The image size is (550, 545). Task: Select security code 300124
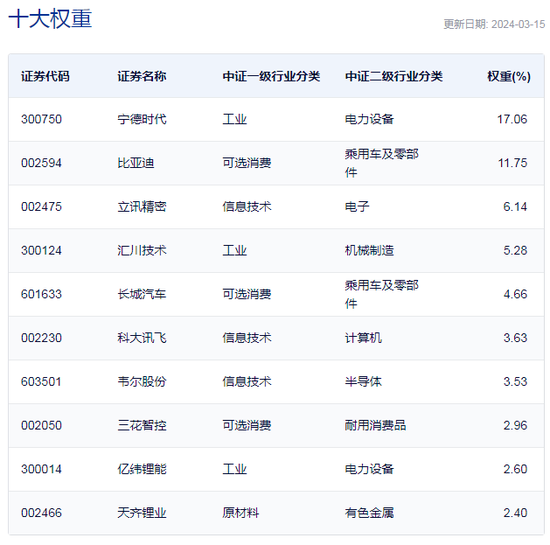(41, 250)
